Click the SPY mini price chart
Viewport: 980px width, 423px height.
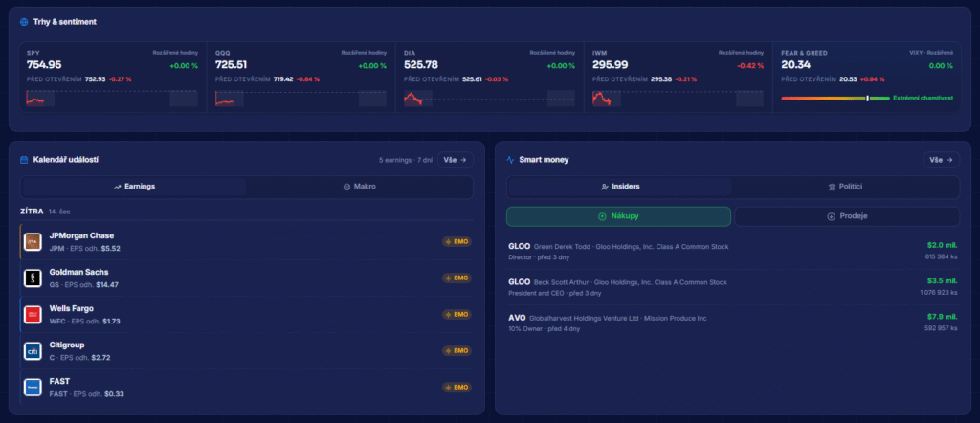112,99
